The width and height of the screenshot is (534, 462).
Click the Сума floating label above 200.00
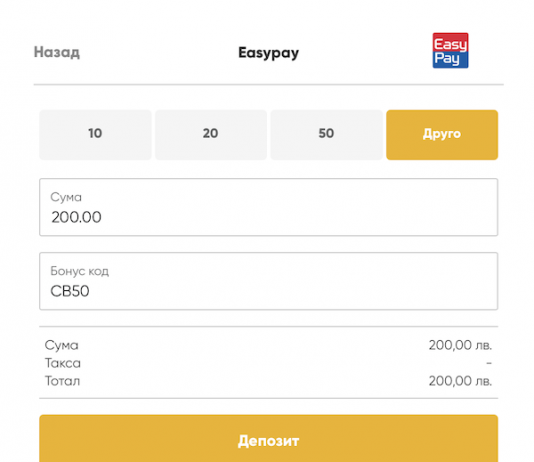66,197
